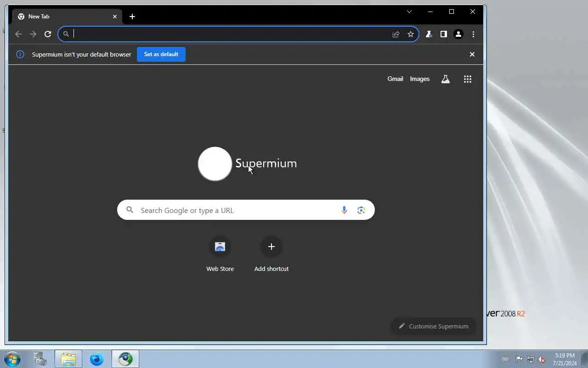Click the Action Center flag icon
588x368 pixels.
[x=519, y=359]
